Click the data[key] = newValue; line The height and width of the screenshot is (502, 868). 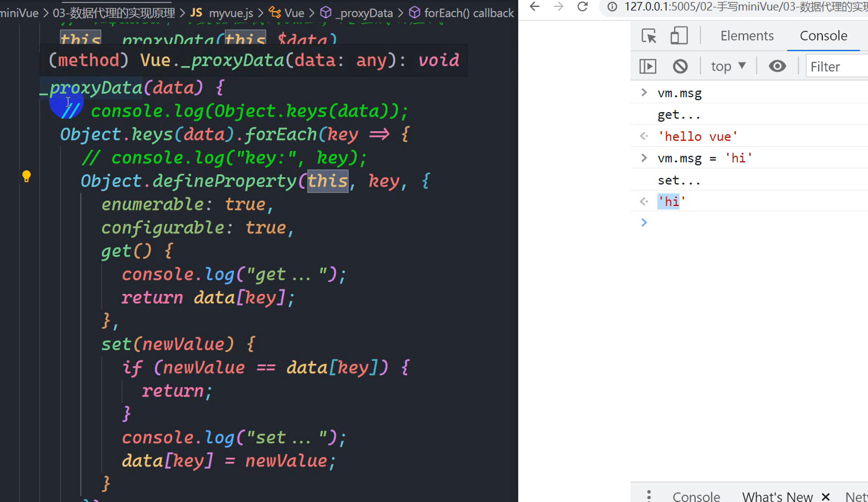pyautogui.click(x=229, y=461)
